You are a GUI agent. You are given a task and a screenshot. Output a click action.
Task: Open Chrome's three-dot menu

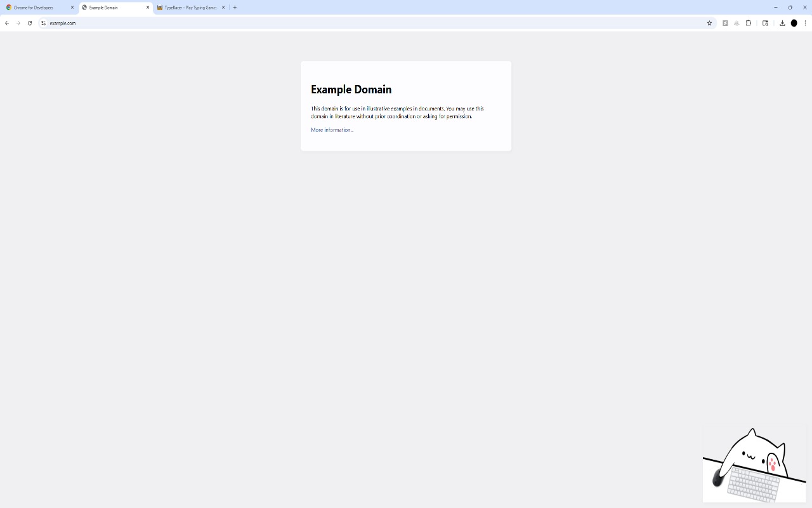click(805, 23)
